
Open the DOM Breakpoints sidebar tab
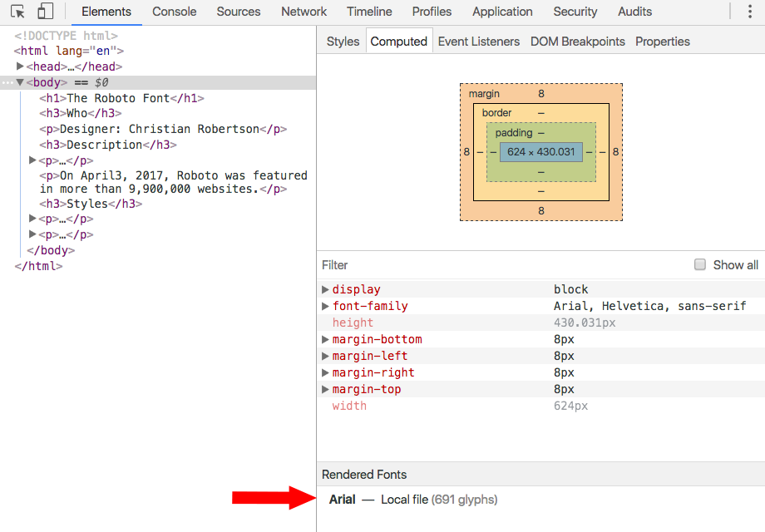(578, 42)
